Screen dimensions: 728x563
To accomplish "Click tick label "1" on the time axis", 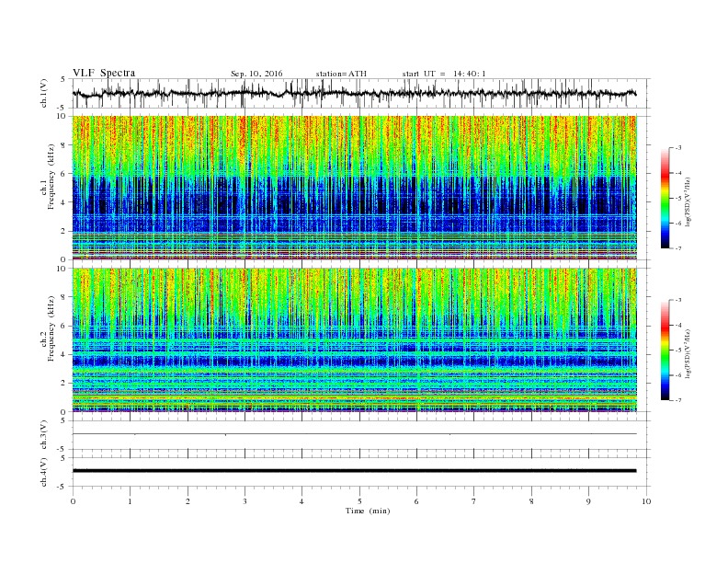I will (x=130, y=501).
